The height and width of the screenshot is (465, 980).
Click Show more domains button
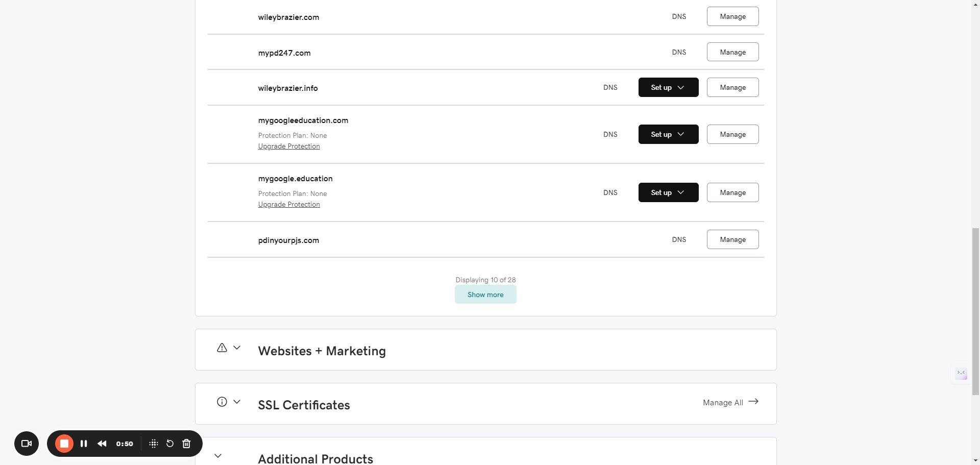485,295
